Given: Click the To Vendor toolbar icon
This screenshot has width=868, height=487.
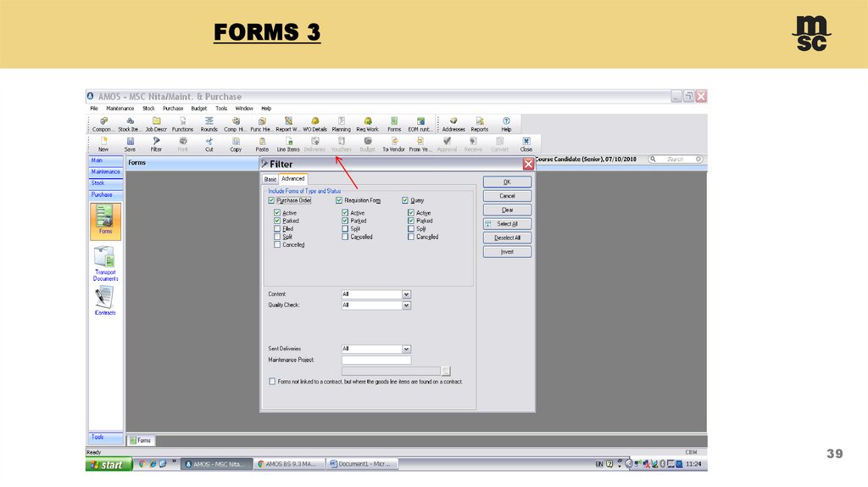Looking at the screenshot, I should click(393, 144).
